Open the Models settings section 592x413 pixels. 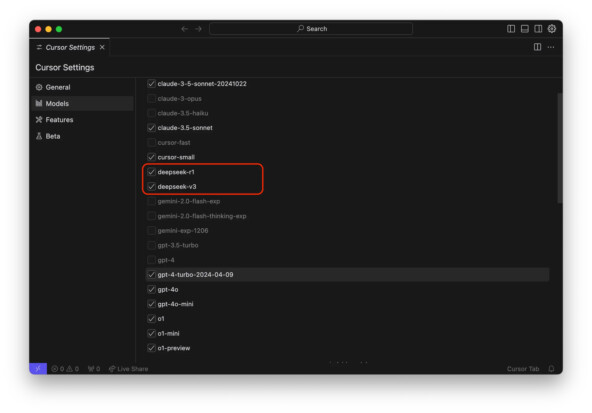point(82,103)
